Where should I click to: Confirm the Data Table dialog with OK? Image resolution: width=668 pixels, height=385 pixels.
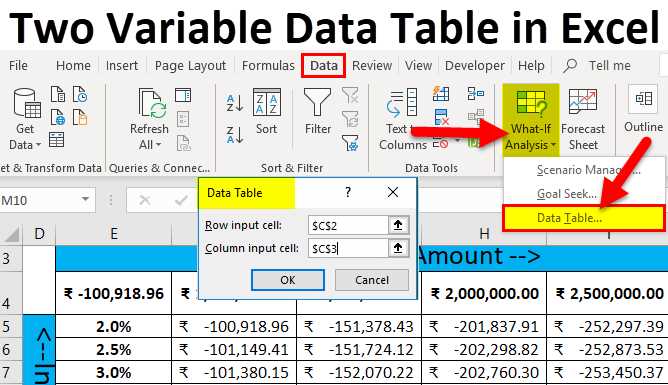pyautogui.click(x=288, y=280)
